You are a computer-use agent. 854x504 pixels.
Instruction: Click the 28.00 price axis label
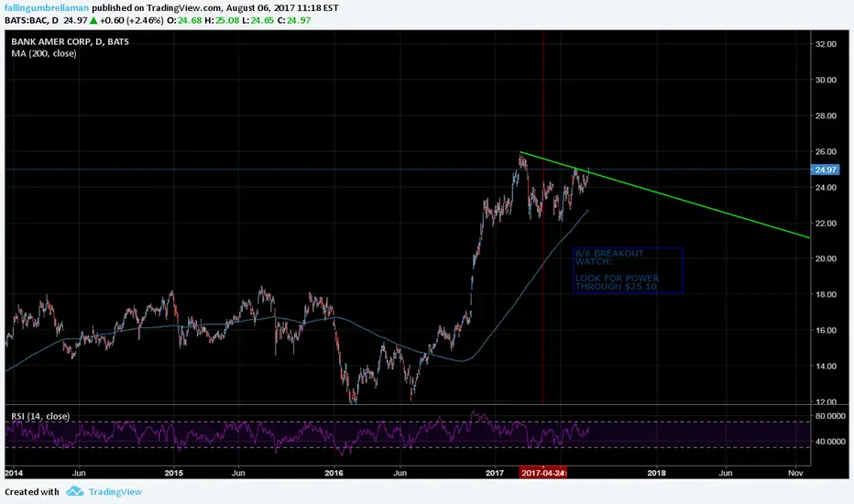826,115
